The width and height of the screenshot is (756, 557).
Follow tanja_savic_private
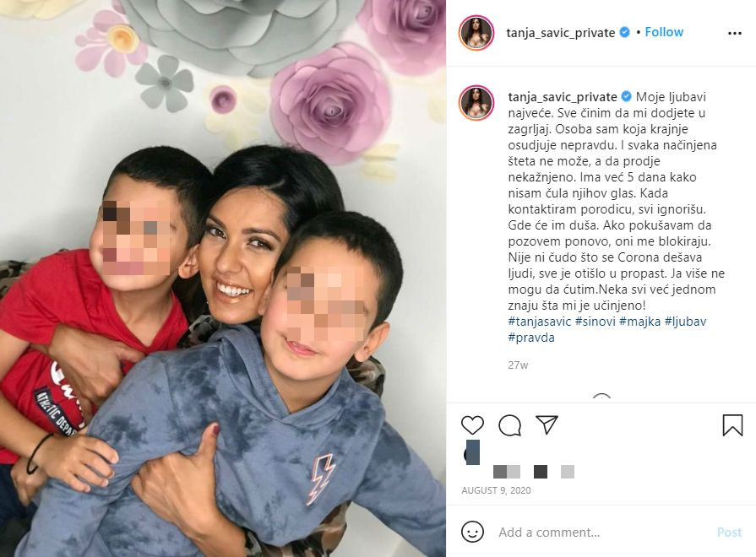coord(664,32)
